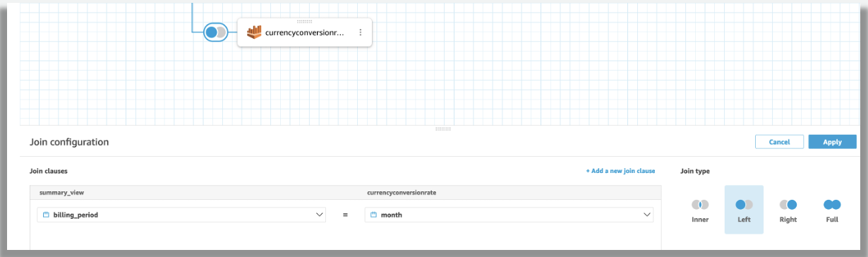
Task: Add a new join clause
Action: click(x=620, y=171)
